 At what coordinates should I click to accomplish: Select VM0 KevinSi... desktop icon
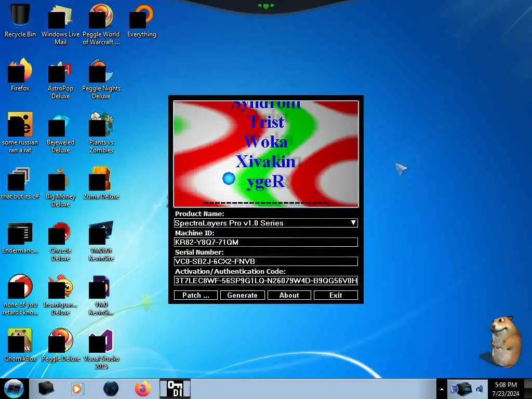coord(101,295)
